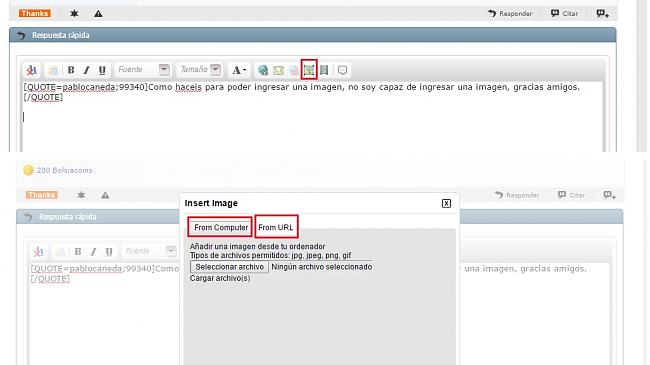This screenshot has width=650, height=365.
Task: Click the email link envelope icon
Action: point(279,70)
